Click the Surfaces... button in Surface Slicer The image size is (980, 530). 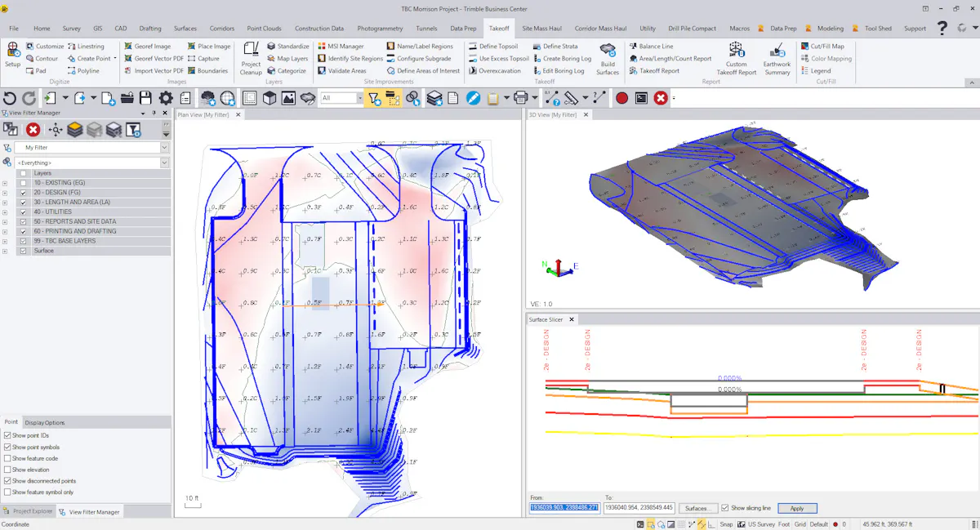(697, 508)
